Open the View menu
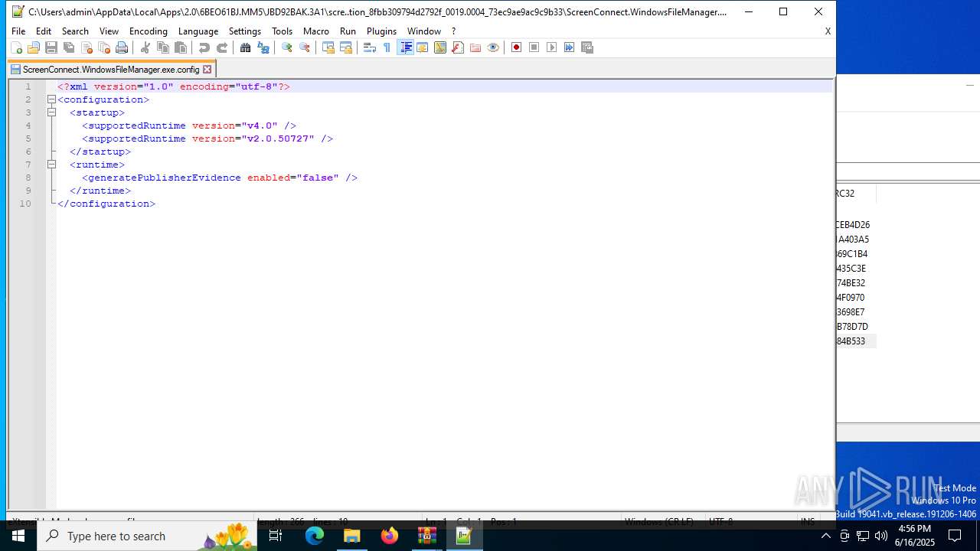980x551 pixels. pos(109,31)
